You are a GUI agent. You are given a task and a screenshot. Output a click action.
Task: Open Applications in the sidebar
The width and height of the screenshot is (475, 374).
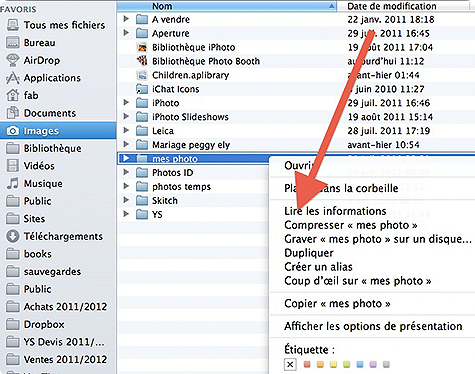tap(43, 78)
